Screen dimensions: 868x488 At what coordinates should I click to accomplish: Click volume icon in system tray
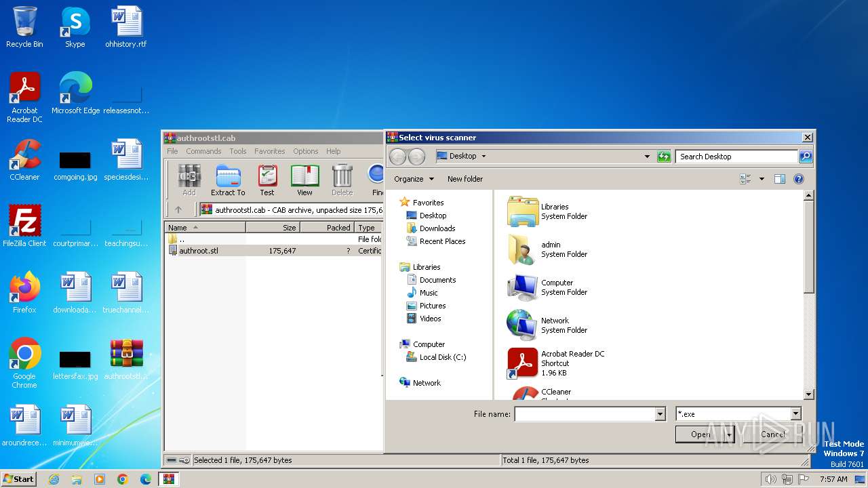(770, 479)
